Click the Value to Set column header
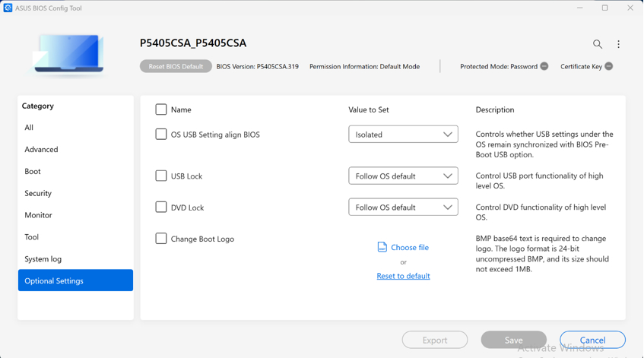 [369, 109]
